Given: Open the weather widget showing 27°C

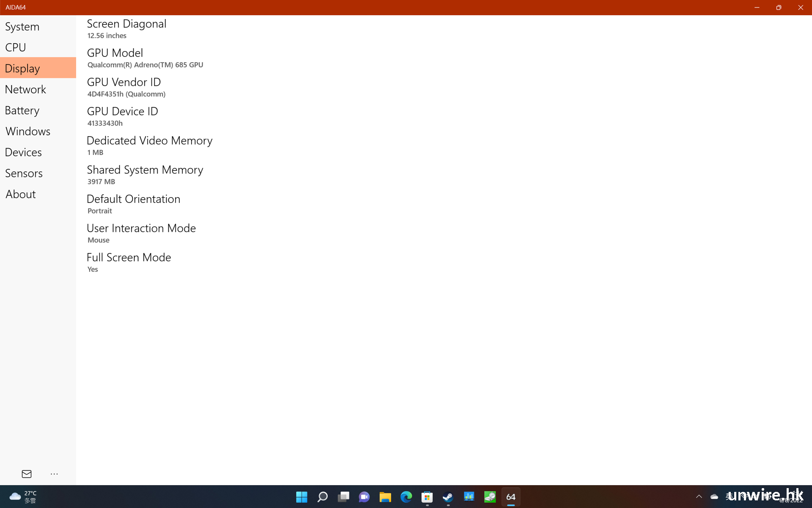Looking at the screenshot, I should pyautogui.click(x=23, y=497).
